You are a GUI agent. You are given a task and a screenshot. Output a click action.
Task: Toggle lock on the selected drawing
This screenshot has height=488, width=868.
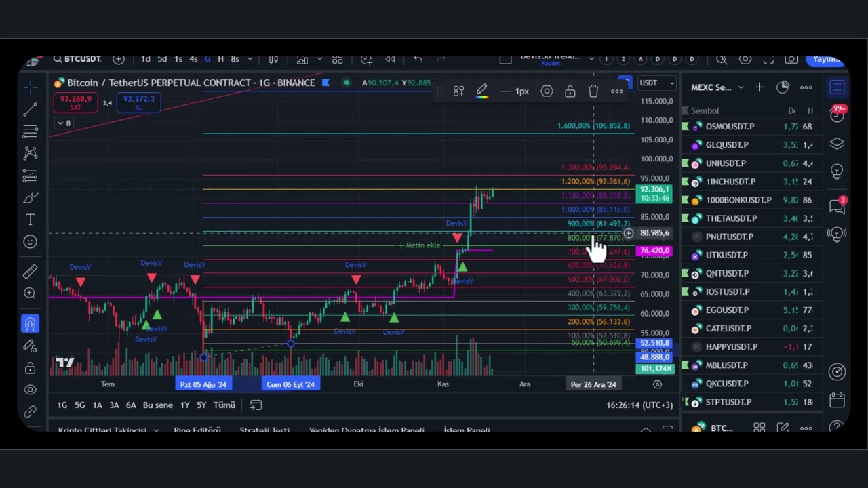coord(570,91)
